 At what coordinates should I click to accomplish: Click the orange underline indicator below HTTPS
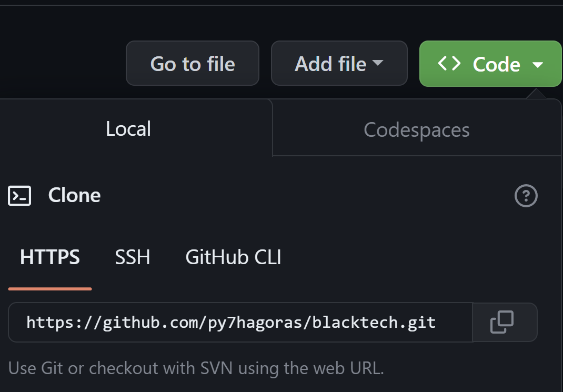(49, 288)
